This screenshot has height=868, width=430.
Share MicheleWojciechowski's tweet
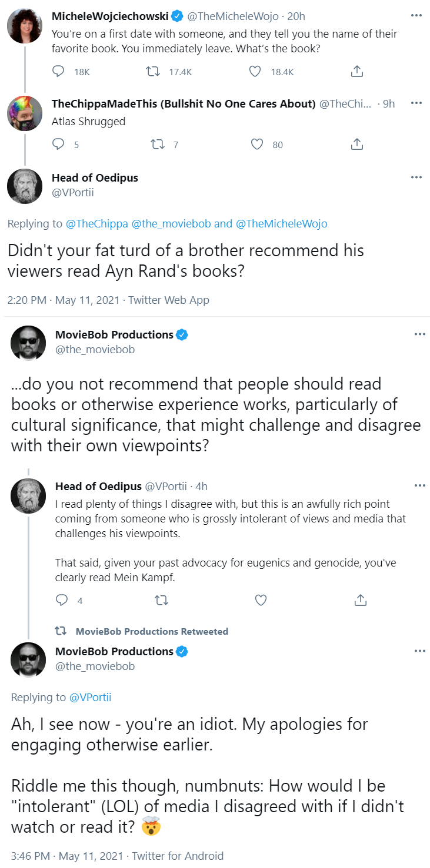(356, 72)
